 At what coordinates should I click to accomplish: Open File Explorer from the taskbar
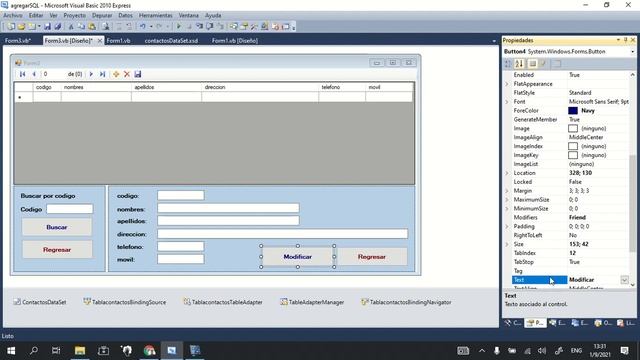[80, 351]
